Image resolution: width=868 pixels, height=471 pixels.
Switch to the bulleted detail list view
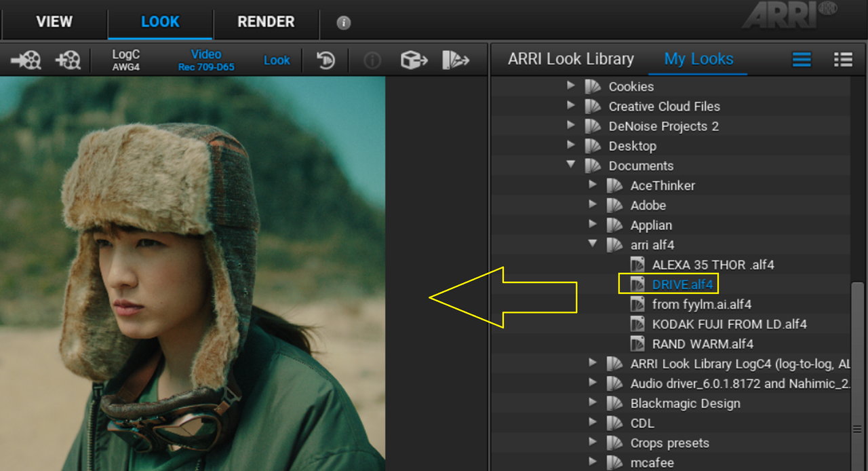pos(843,60)
